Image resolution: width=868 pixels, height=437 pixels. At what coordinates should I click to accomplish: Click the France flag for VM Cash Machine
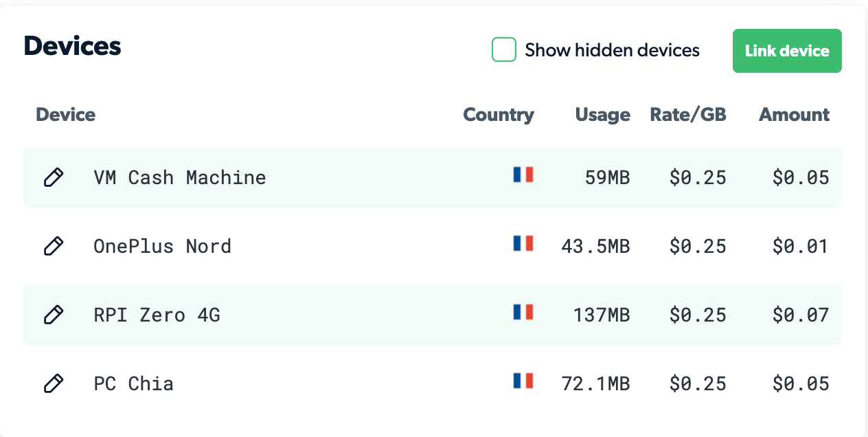[523, 175]
